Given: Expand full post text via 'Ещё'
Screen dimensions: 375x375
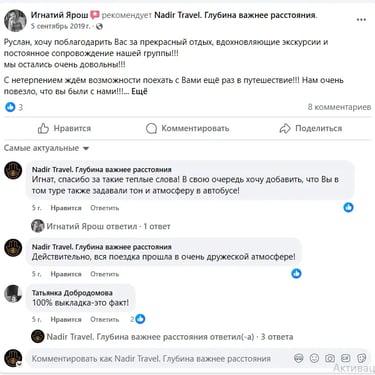Looking at the screenshot, I should [x=139, y=91].
